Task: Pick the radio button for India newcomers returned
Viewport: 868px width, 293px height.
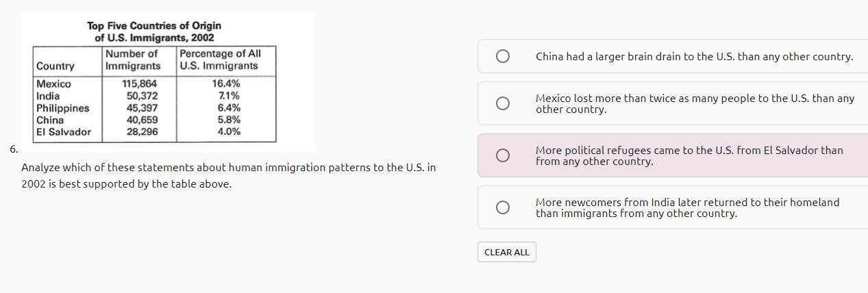Action: tap(502, 207)
